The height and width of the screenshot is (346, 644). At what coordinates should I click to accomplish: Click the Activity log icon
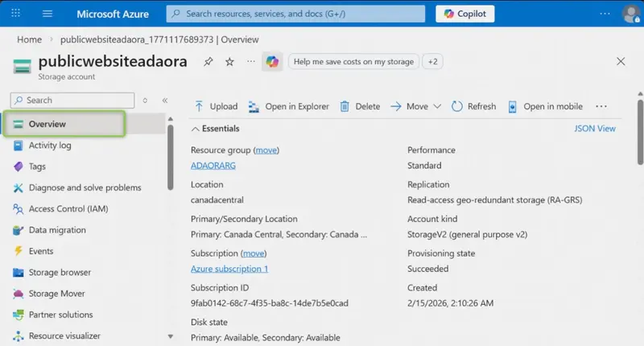coord(18,146)
